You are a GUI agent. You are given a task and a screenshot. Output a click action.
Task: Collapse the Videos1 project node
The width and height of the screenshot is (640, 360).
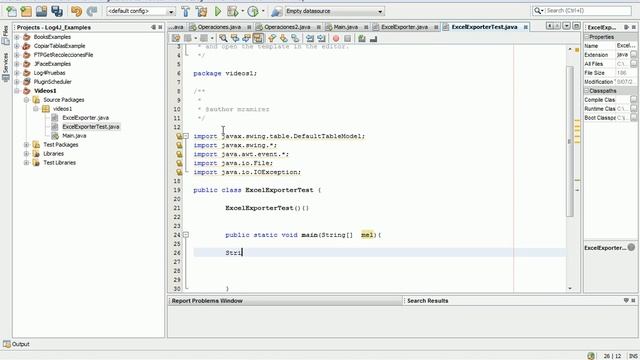click(x=17, y=91)
